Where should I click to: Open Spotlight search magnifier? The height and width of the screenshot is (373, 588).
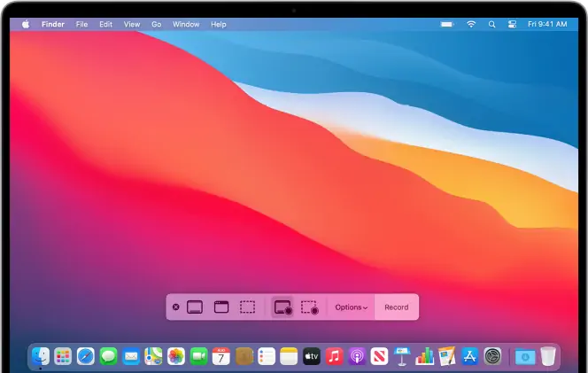click(x=492, y=25)
